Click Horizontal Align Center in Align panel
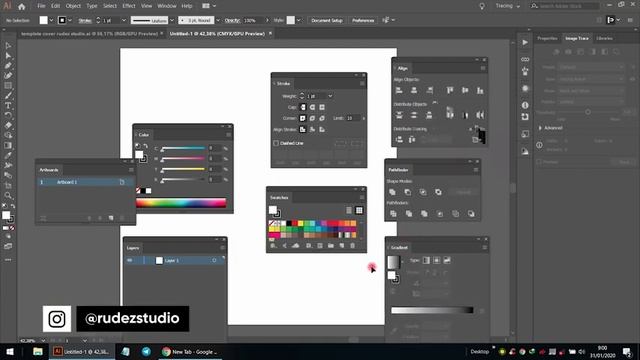Image resolution: width=640 pixels, height=360 pixels. coord(414,90)
